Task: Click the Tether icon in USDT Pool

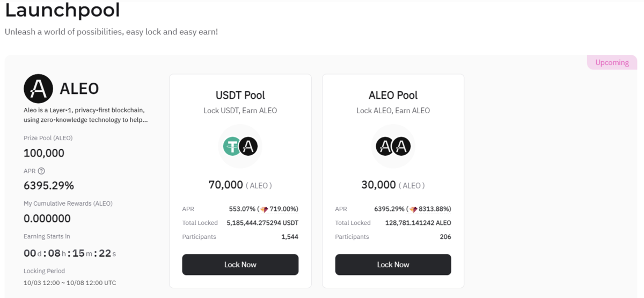Action: click(x=232, y=146)
